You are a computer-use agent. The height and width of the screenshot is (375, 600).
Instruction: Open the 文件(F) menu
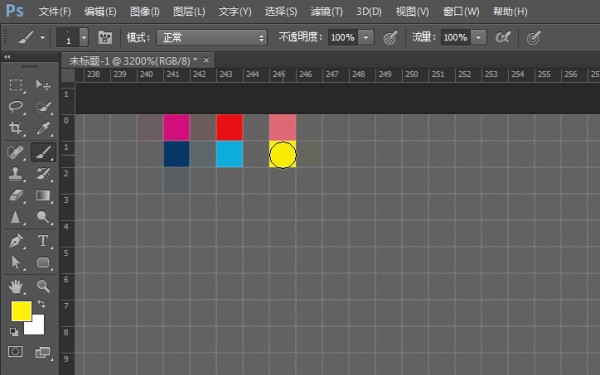pos(55,11)
